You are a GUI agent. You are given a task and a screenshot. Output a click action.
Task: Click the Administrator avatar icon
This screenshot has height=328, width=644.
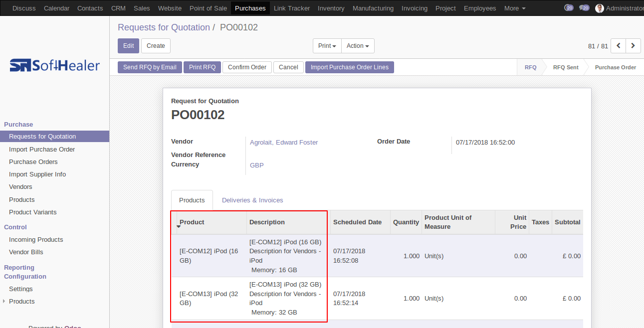(x=599, y=8)
